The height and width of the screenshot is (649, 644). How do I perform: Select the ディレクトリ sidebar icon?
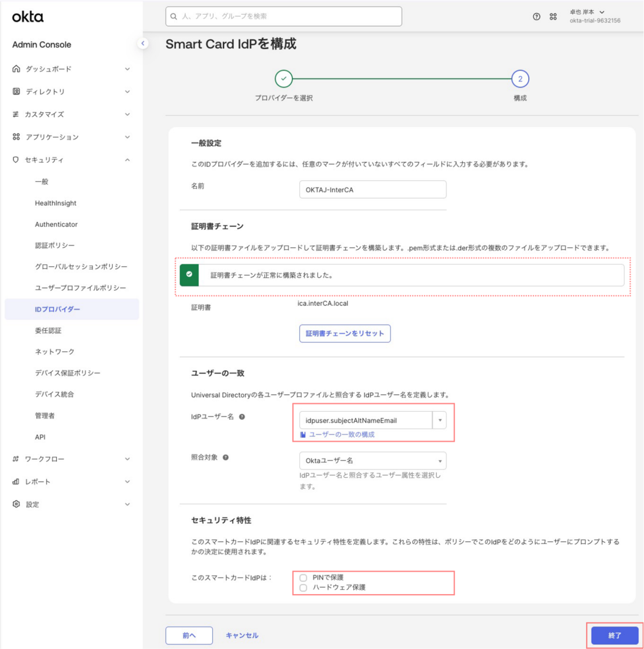tap(16, 92)
